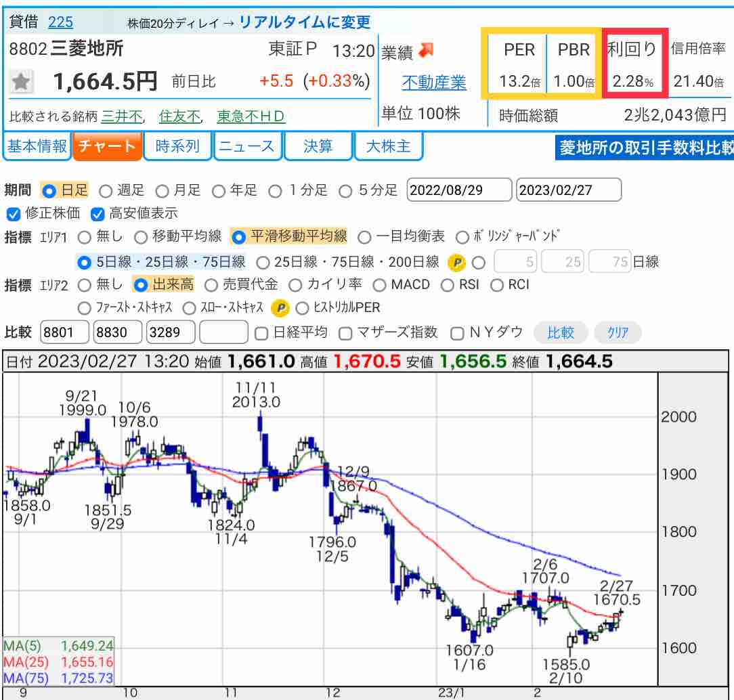The width and height of the screenshot is (734, 700).
Task: Select 週足 period radio button
Action: click(106, 191)
